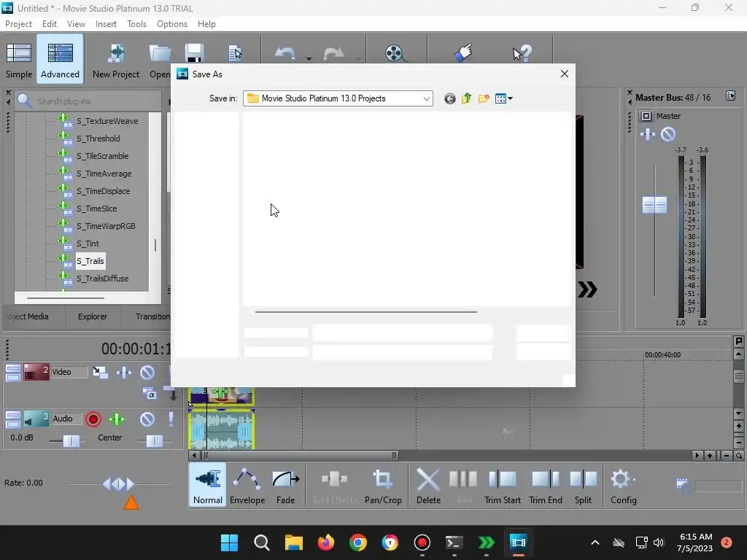Screen dimensions: 747x560
Task: Open the Help menu
Action: [206, 24]
